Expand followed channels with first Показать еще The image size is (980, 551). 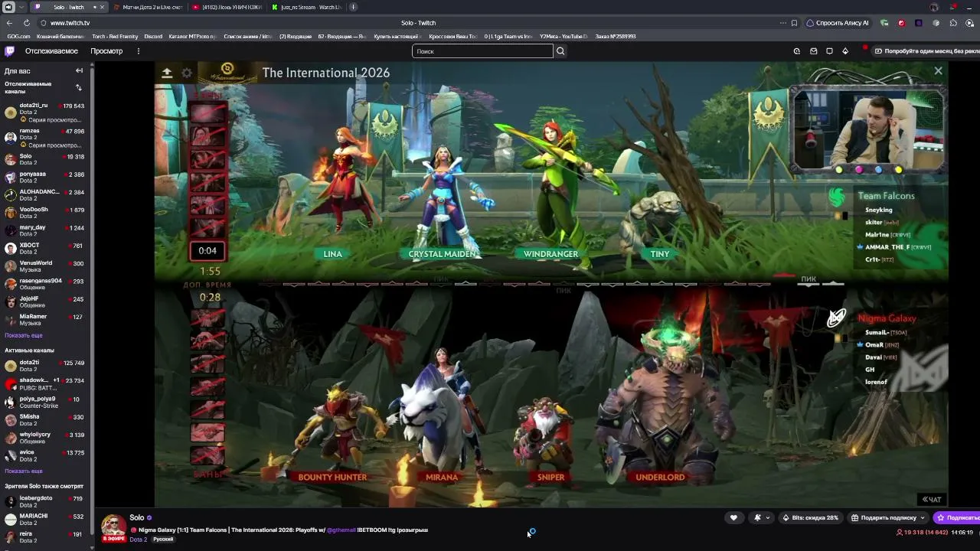click(x=24, y=335)
